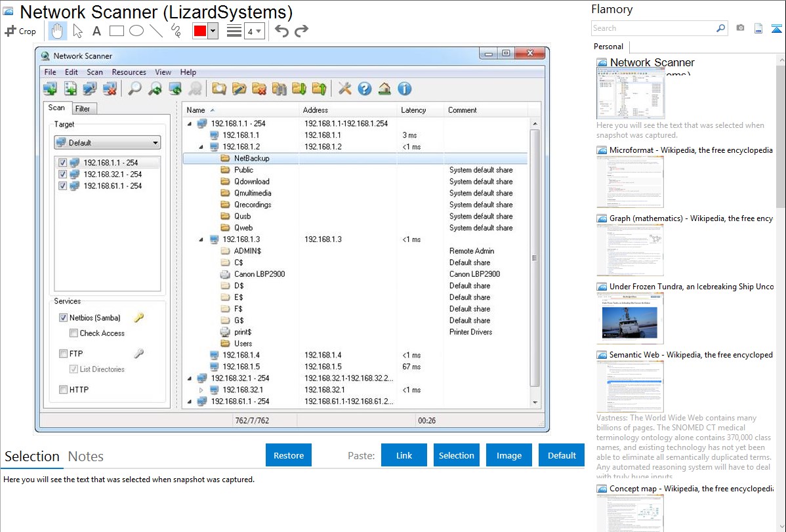Check the FTP service checkbox
Viewport: 786px width, 532px height.
64,354
